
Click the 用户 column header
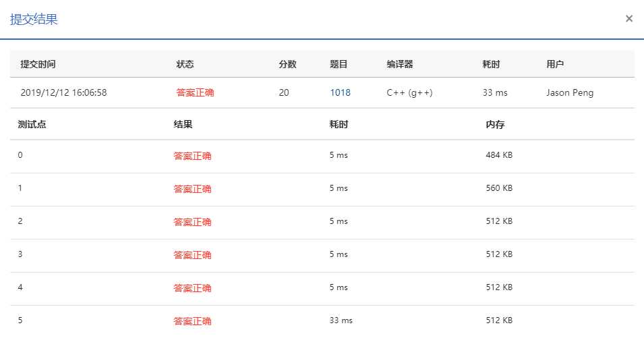coord(555,64)
